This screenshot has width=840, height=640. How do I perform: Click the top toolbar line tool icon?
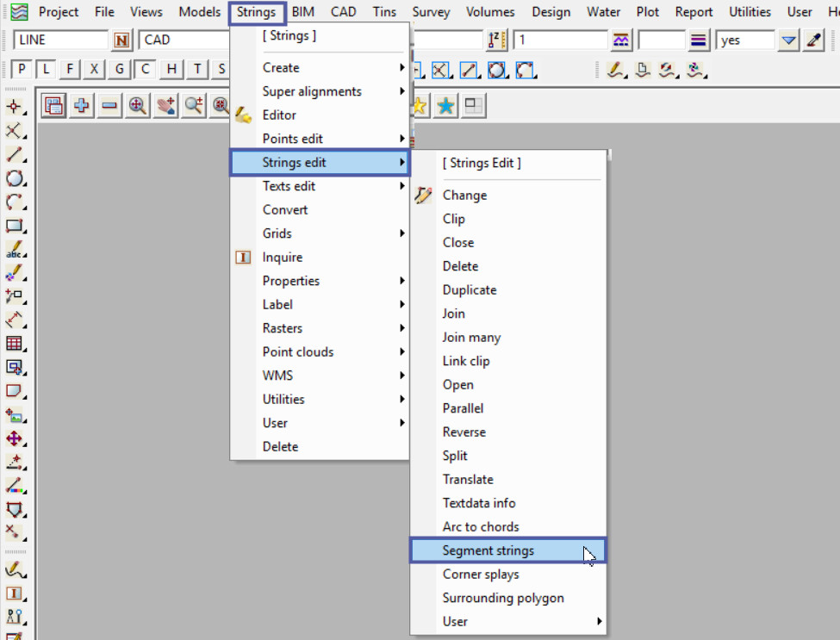[470, 70]
